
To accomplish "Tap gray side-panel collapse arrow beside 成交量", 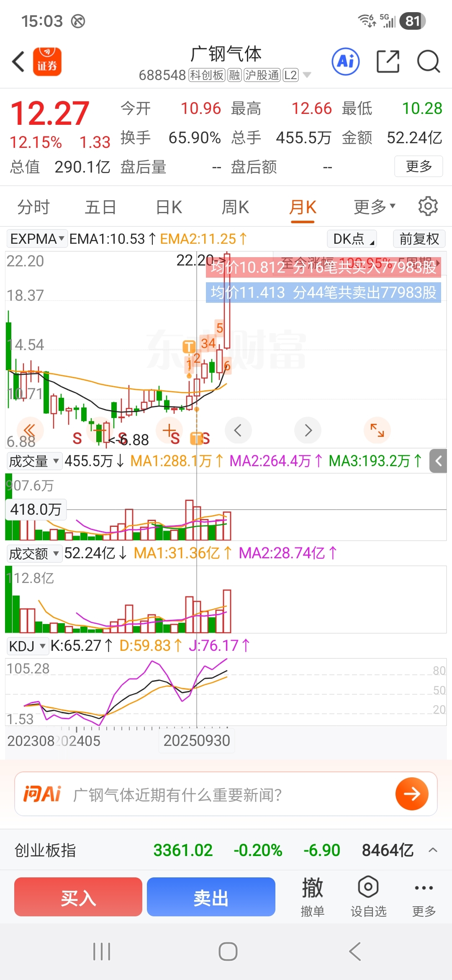I will tap(438, 461).
